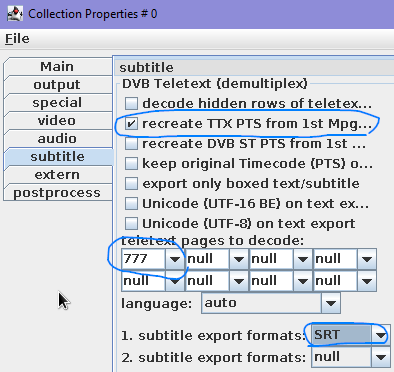Click the 'Collection Properties # 0' title text
The height and width of the screenshot is (372, 394).
93,14
